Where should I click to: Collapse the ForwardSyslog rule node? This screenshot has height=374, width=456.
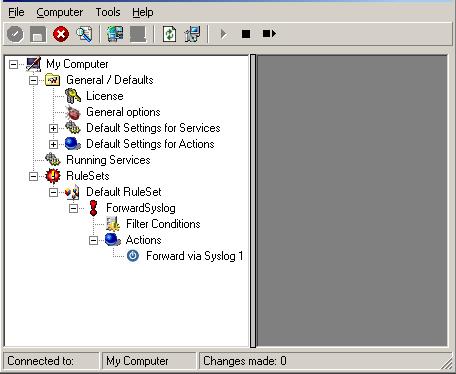pos(73,208)
